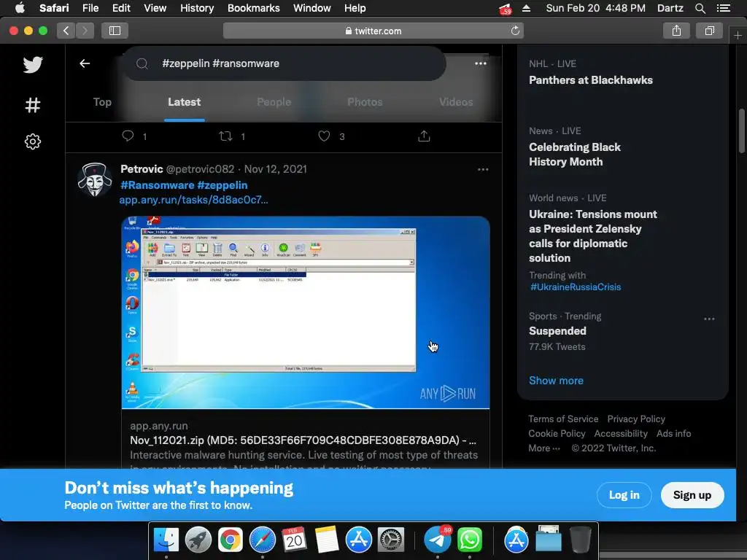Reload the page in address bar
This screenshot has height=560, width=747.
pyautogui.click(x=515, y=31)
